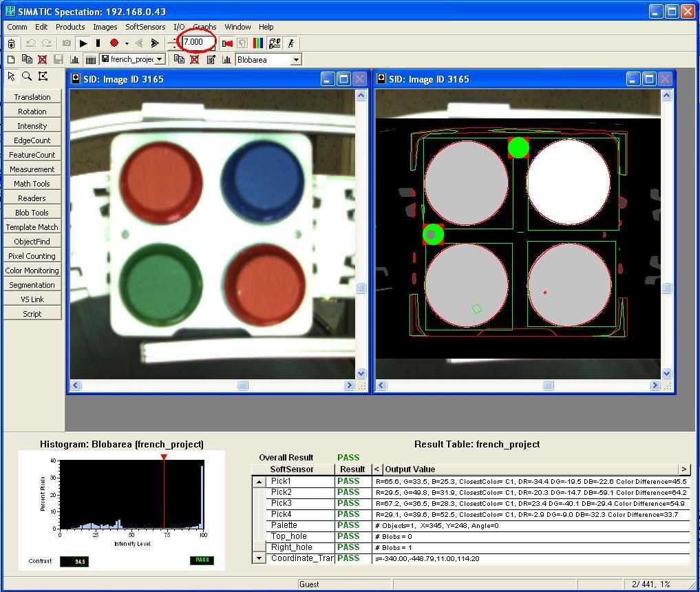Select the ObjectFind button
Screen dimensions: 700x592
pyautogui.click(x=32, y=242)
